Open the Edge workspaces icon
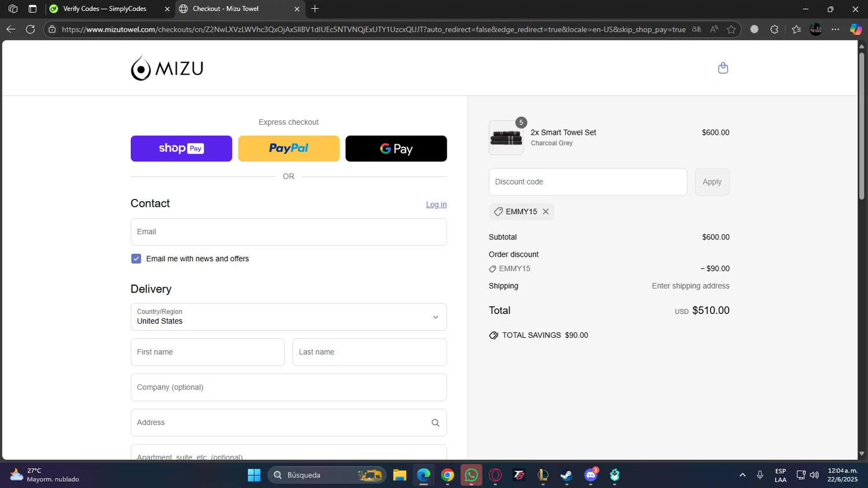868x488 pixels. 13,9
